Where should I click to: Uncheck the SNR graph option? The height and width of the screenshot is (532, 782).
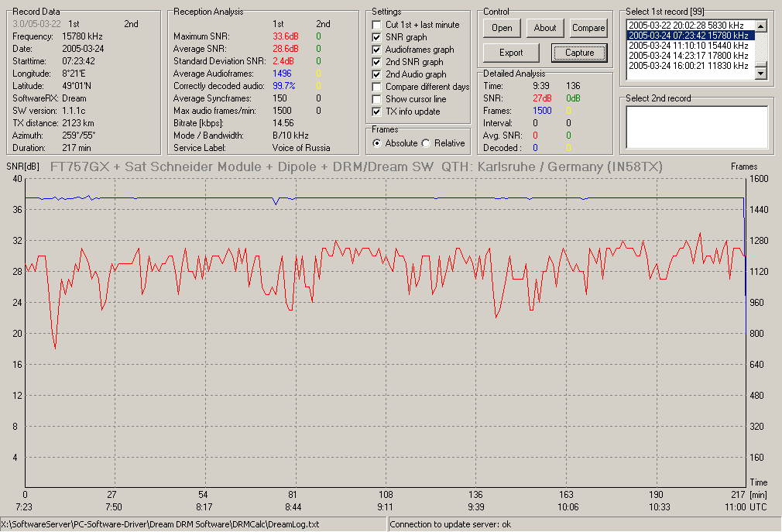coord(376,37)
